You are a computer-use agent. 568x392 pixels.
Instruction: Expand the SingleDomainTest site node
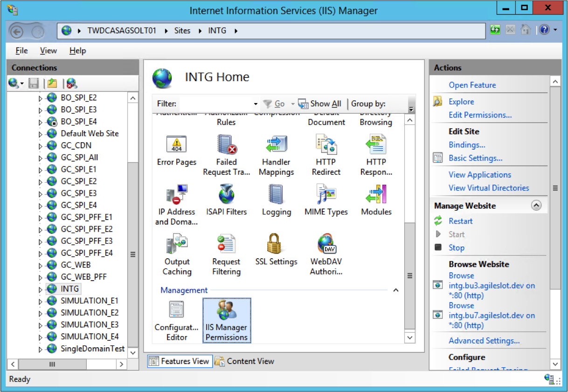(41, 349)
